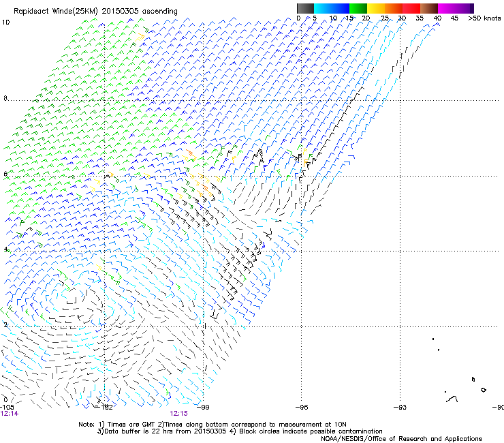Image resolution: width=504 pixels, height=443 pixels.
Task: Click the purple time stamp '12:15'
Action: tap(178, 414)
